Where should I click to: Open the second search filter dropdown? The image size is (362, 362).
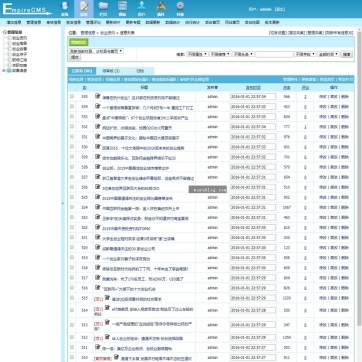(x=220, y=54)
